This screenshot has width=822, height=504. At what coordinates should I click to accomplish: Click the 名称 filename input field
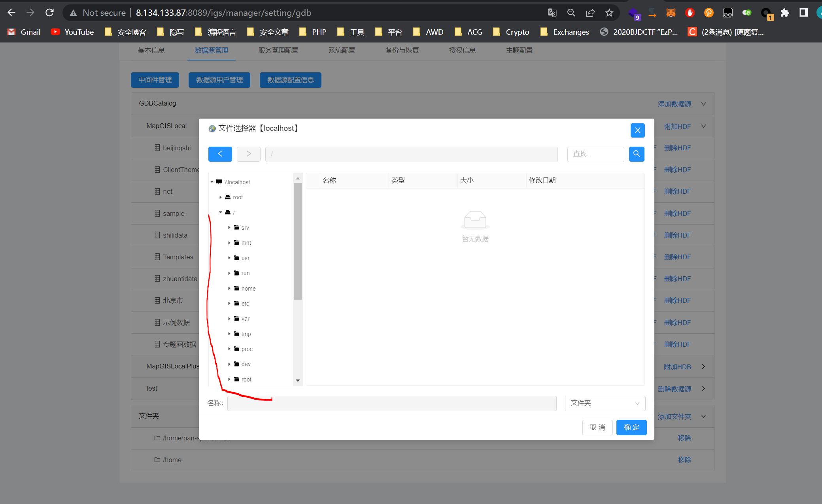pyautogui.click(x=391, y=403)
